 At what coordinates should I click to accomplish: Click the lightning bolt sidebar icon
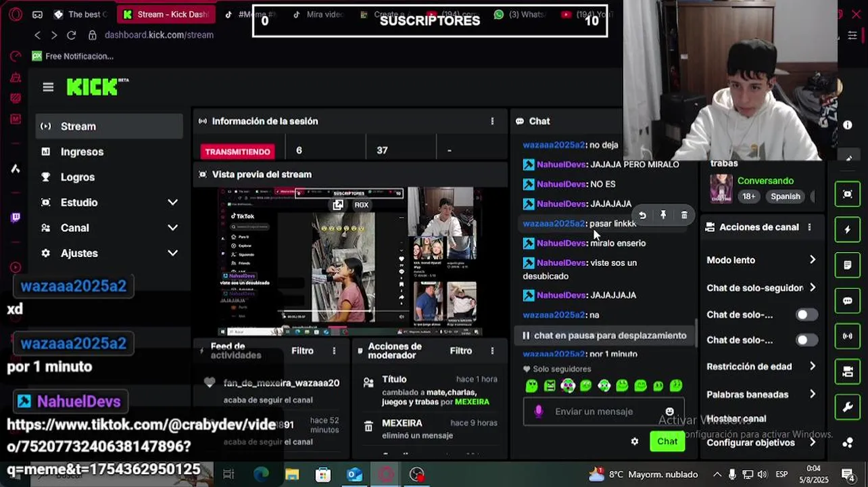click(848, 230)
